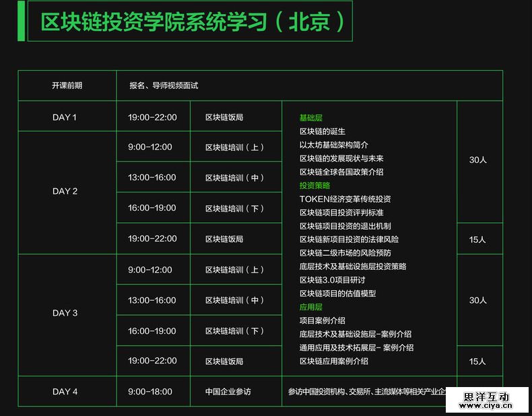The width and height of the screenshot is (532, 416).
Task: Click the 9:00-18:00 time slot
Action: [x=150, y=392]
